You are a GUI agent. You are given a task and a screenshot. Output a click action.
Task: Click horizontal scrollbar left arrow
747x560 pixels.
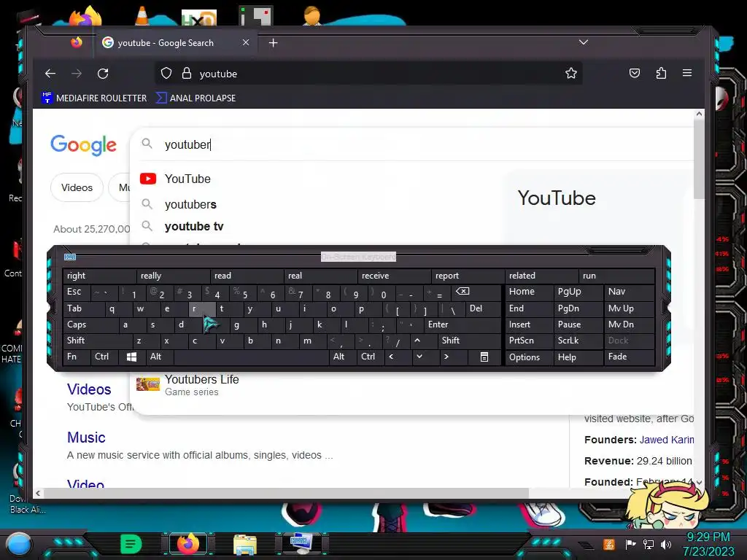[x=38, y=494]
